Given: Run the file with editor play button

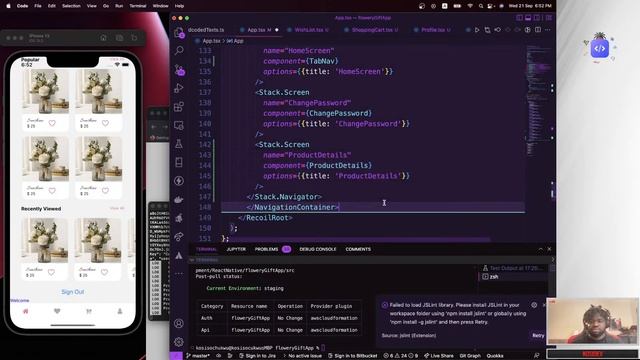Looking at the screenshot, I should tap(477, 30).
